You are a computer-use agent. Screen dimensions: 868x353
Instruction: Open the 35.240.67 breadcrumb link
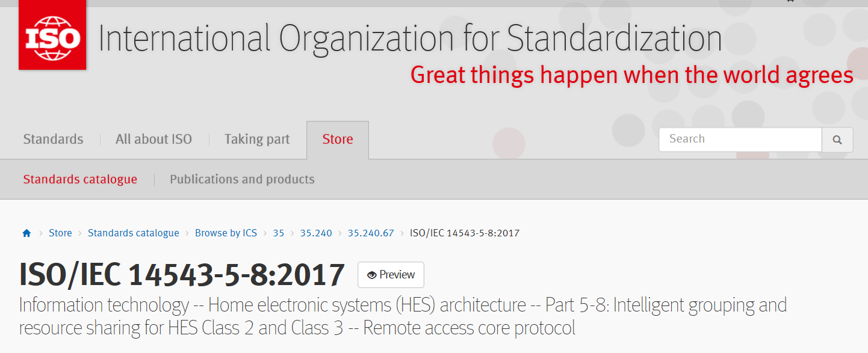(371, 233)
